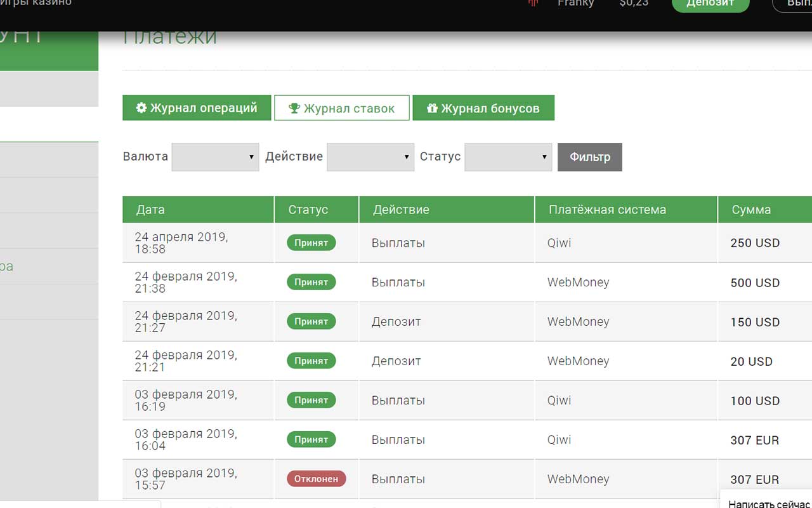Viewport: 812px width, 508px height.
Task: Click WebMoney in the 150 USD row
Action: click(579, 322)
